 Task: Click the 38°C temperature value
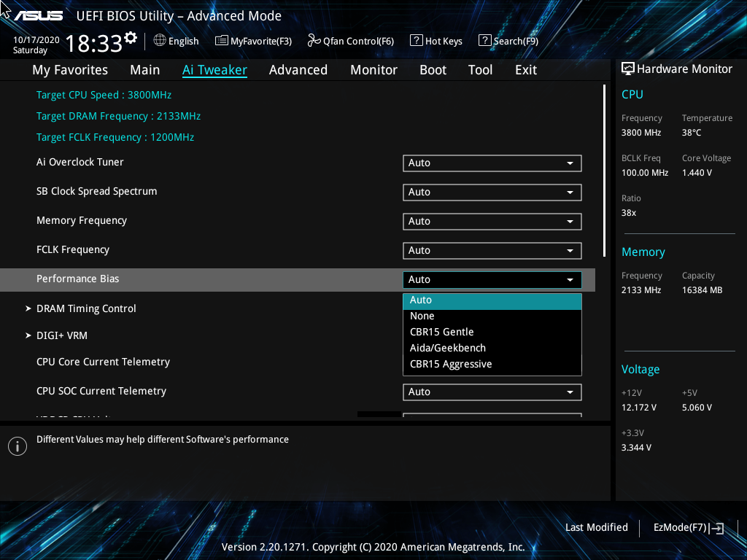click(692, 133)
